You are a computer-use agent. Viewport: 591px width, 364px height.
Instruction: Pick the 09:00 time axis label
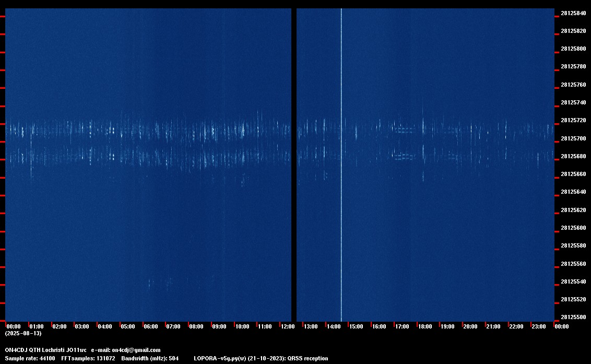point(219,326)
